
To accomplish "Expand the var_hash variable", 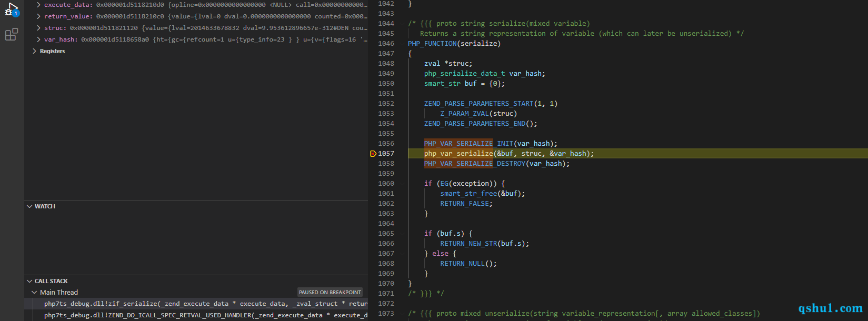I will [x=38, y=39].
